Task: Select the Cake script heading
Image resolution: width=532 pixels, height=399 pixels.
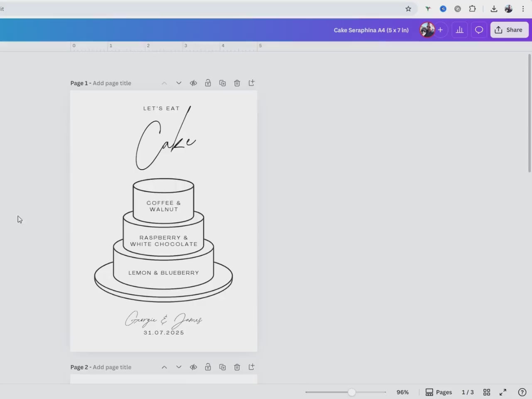Action: click(165, 138)
